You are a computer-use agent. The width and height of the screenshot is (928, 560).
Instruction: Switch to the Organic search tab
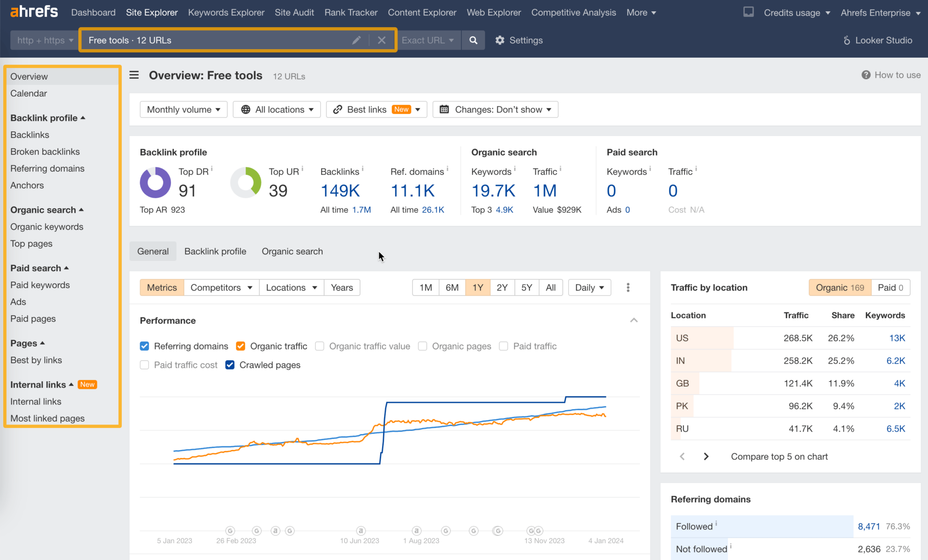292,251
